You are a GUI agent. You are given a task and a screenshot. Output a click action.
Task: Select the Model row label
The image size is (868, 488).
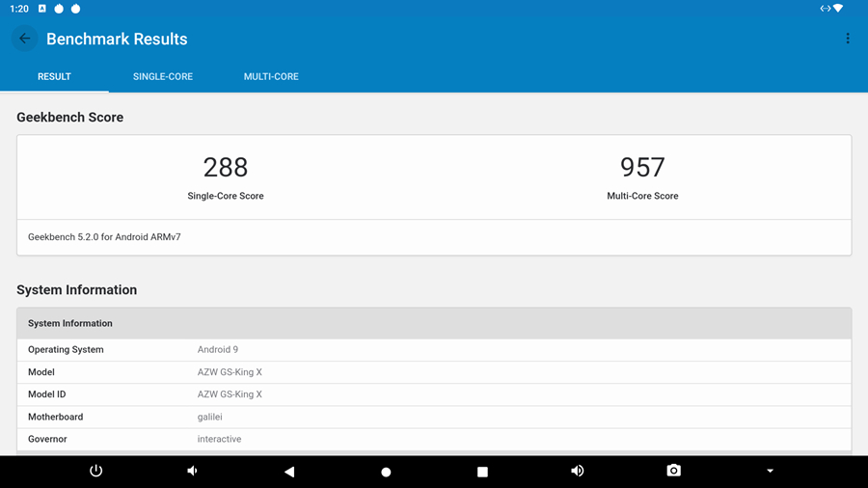pos(41,372)
